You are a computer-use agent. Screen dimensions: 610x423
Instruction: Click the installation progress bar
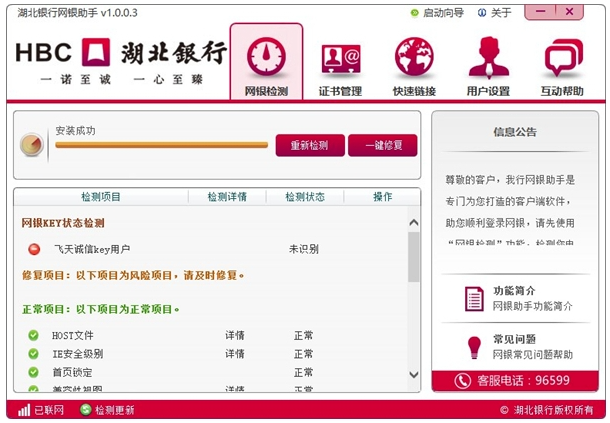[161, 145]
